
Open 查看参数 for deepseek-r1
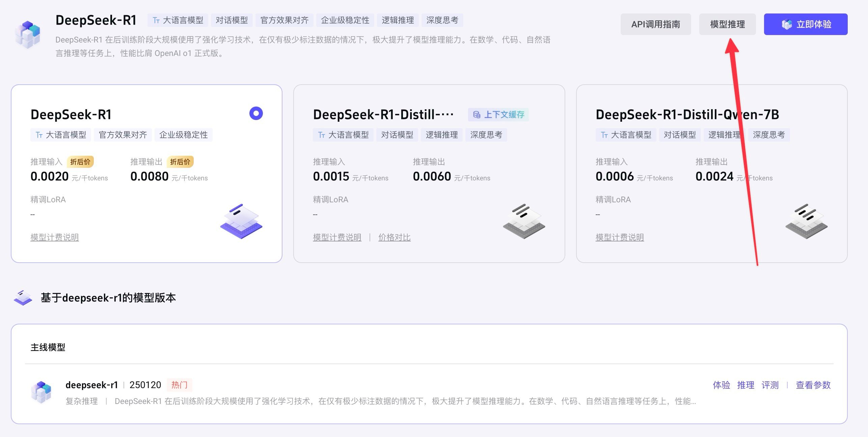pos(813,385)
